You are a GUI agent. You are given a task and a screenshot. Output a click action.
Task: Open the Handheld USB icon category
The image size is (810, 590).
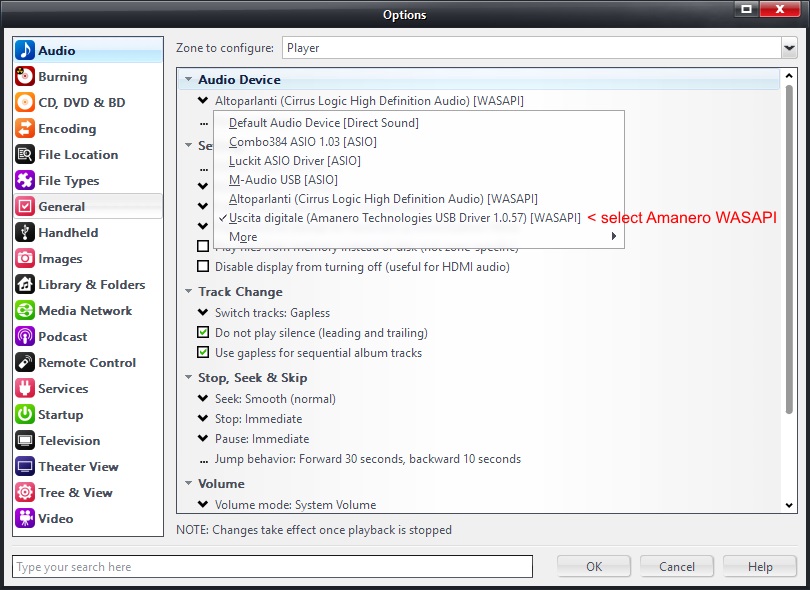click(x=25, y=233)
